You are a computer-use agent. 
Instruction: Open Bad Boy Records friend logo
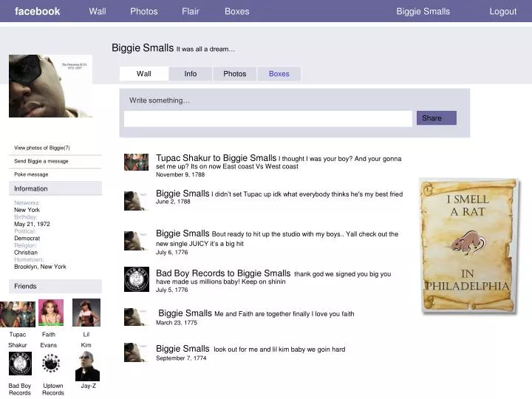21,364
